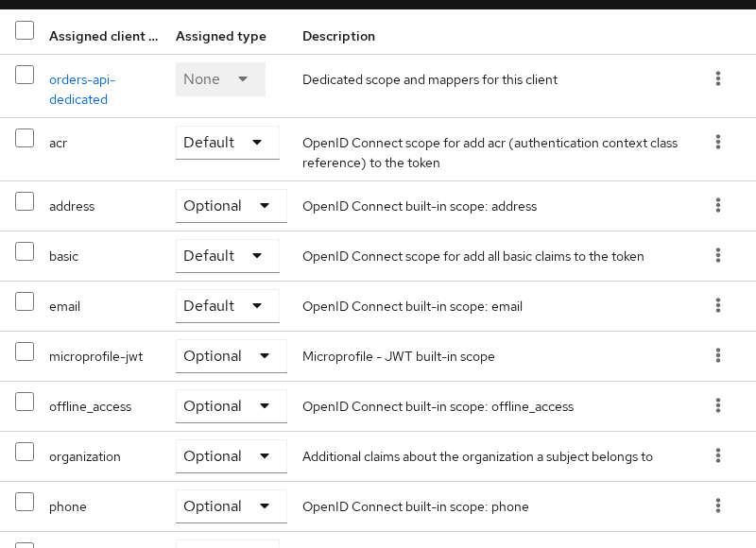Open kebab menu for organization row
The image size is (756, 548).
click(718, 456)
